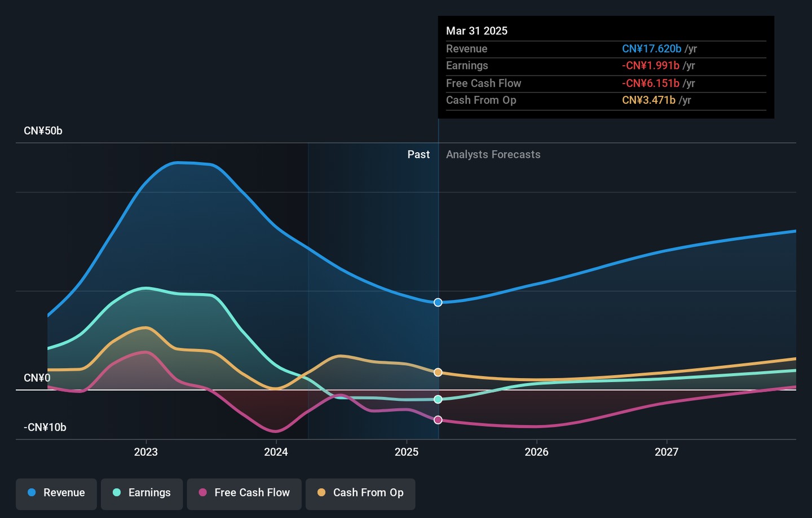Select the Free Cash Flow marker at Mar 2025
Viewport: 812px width, 518px height.
point(438,420)
